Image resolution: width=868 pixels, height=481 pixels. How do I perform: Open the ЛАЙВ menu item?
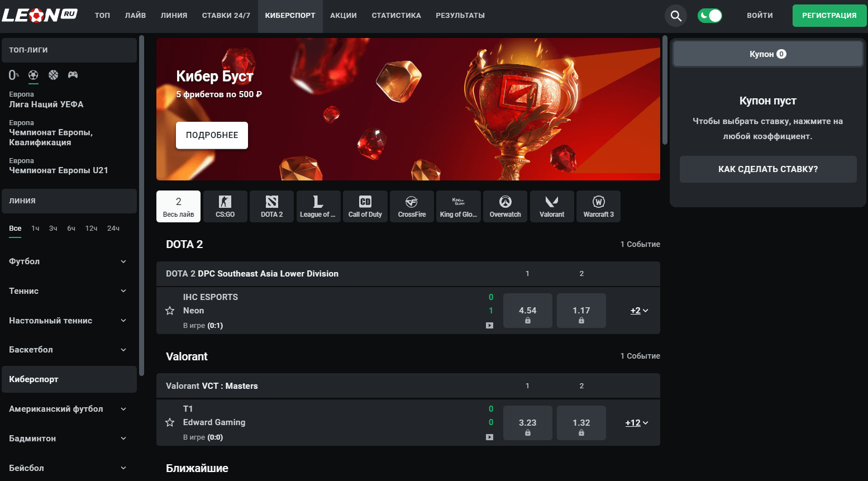(135, 16)
